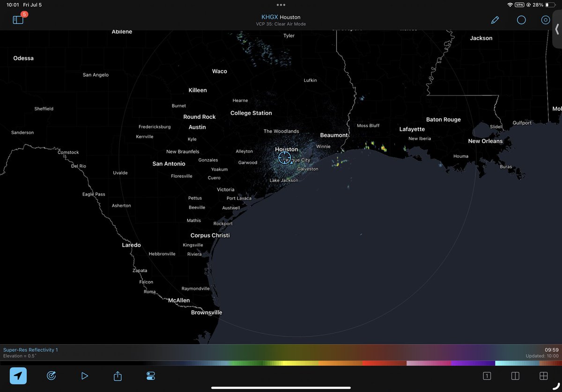Toggle the warnings sidebar with badge

click(x=17, y=20)
